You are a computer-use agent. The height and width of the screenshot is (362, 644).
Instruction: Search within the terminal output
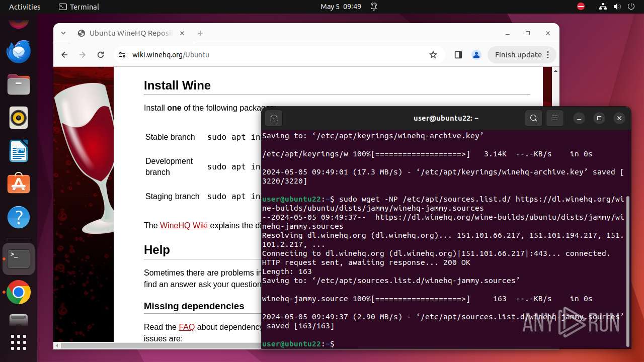pos(534,118)
